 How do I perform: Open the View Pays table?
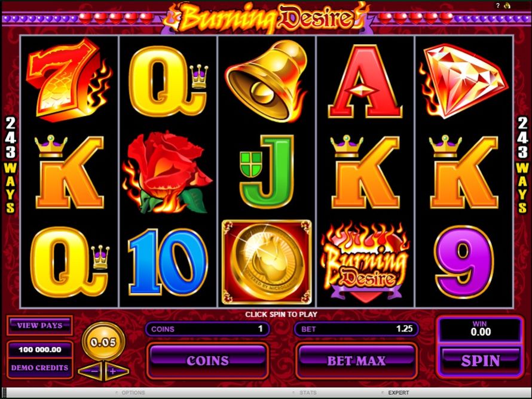pyautogui.click(x=39, y=326)
